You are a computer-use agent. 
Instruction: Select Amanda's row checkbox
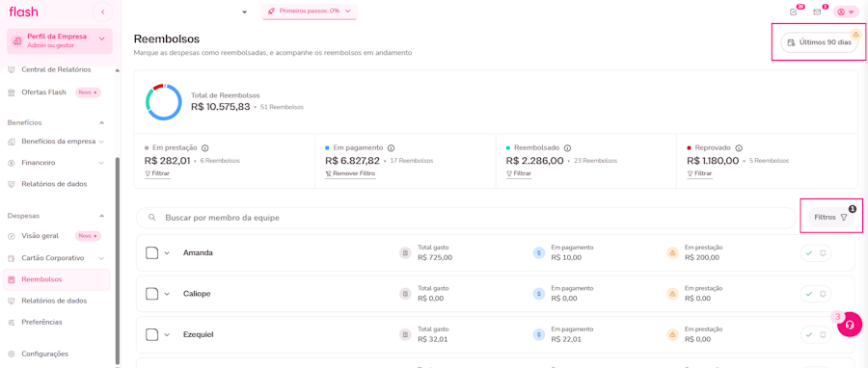[152, 253]
